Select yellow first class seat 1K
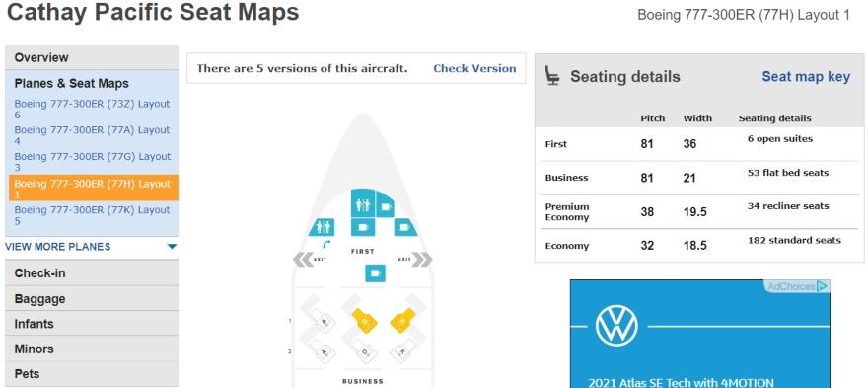The height and width of the screenshot is (388, 868). point(403,321)
